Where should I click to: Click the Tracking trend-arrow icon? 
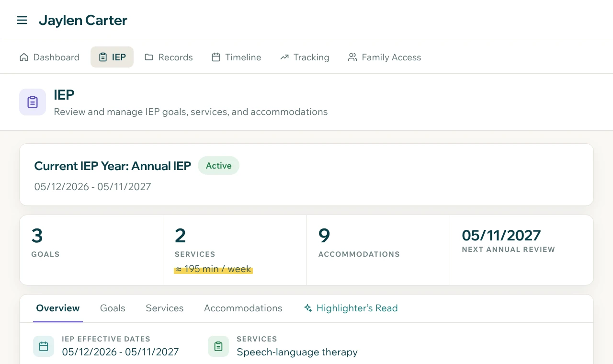284,57
